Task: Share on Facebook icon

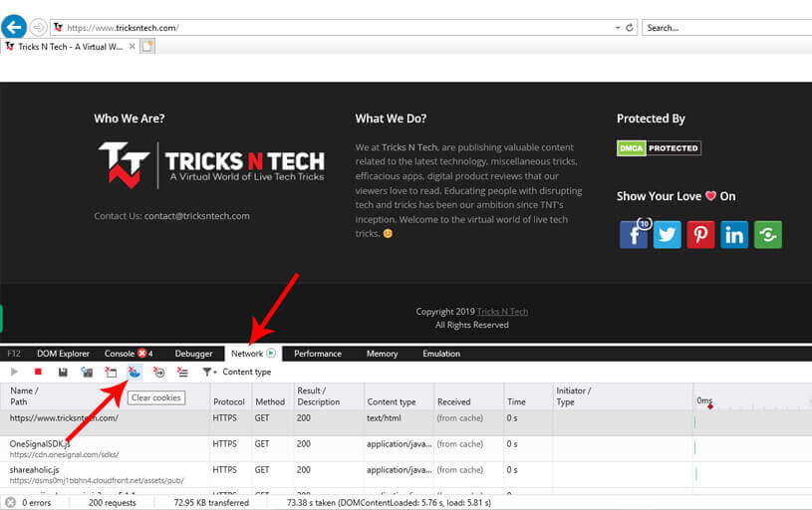Action: click(634, 234)
